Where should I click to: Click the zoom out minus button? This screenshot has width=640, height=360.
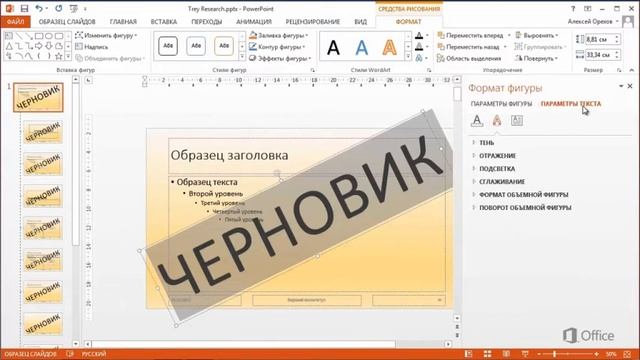point(539,354)
